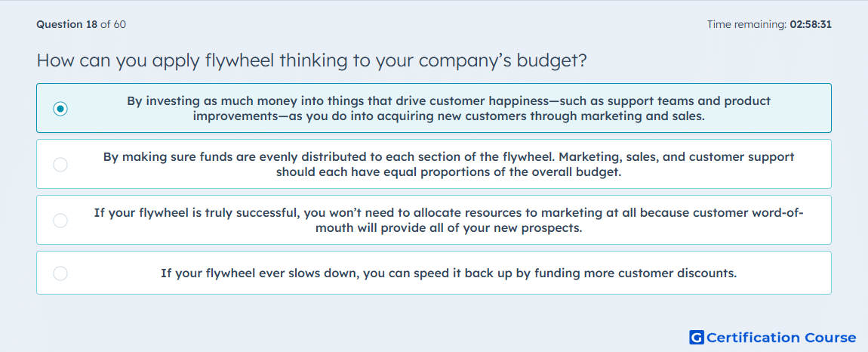Click the flywheel thinking question heading
Screen dimensions: 868x352
click(x=312, y=60)
